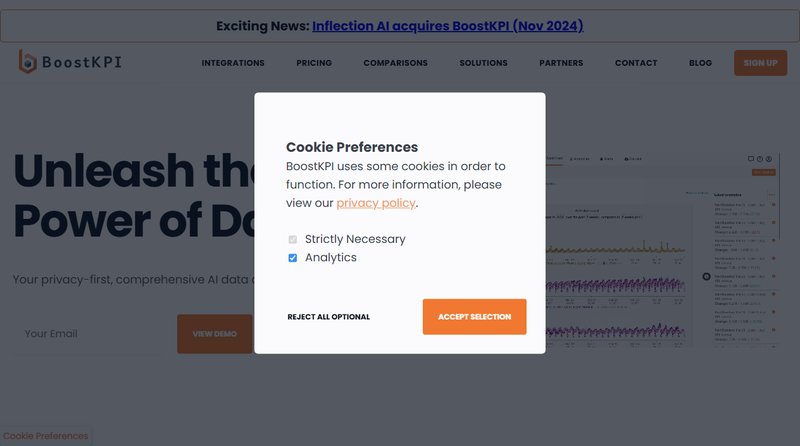Visit the Blog from the header
This screenshot has height=446, width=800.
pos(700,63)
